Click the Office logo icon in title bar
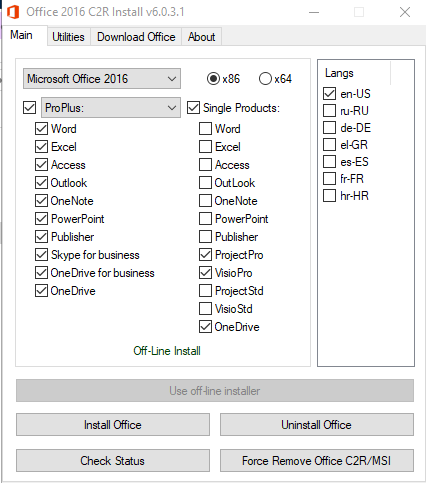 click(13, 12)
